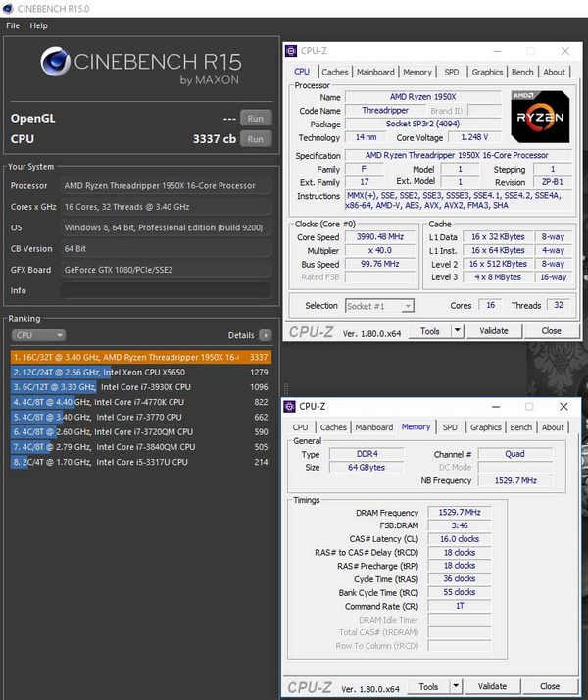Click Validate in top CPU-Z window
The image size is (588, 700).
pos(494,331)
